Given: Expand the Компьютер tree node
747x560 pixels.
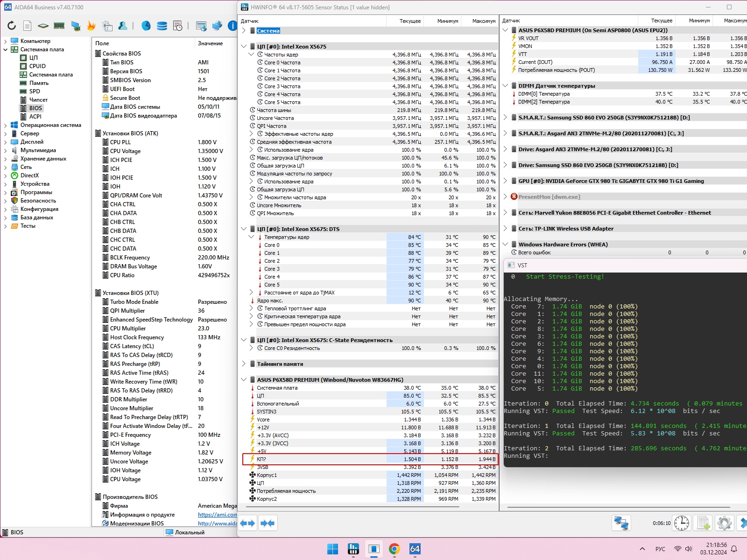Looking at the screenshot, I should tap(5, 41).
